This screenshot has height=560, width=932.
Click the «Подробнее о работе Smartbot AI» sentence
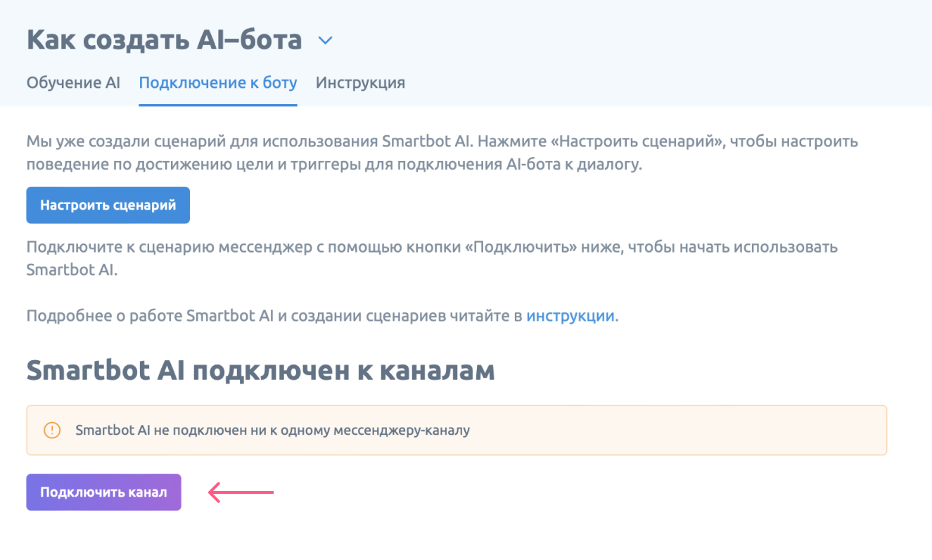point(150,315)
